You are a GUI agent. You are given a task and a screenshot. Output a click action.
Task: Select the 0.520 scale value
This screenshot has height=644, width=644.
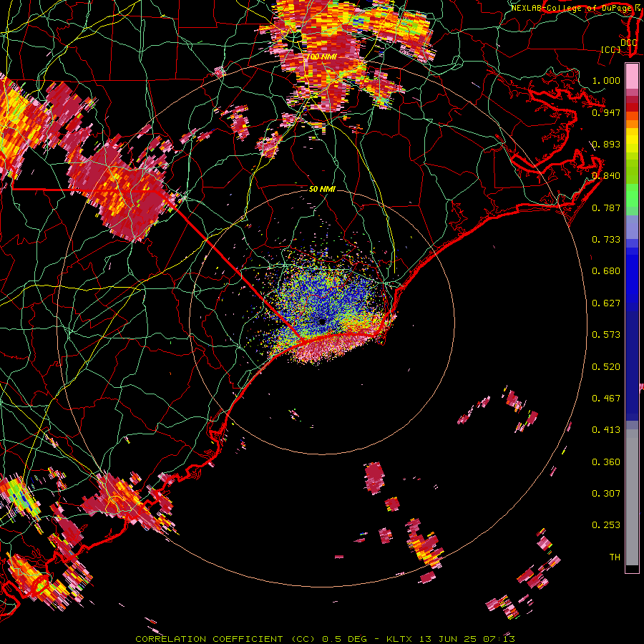click(606, 367)
